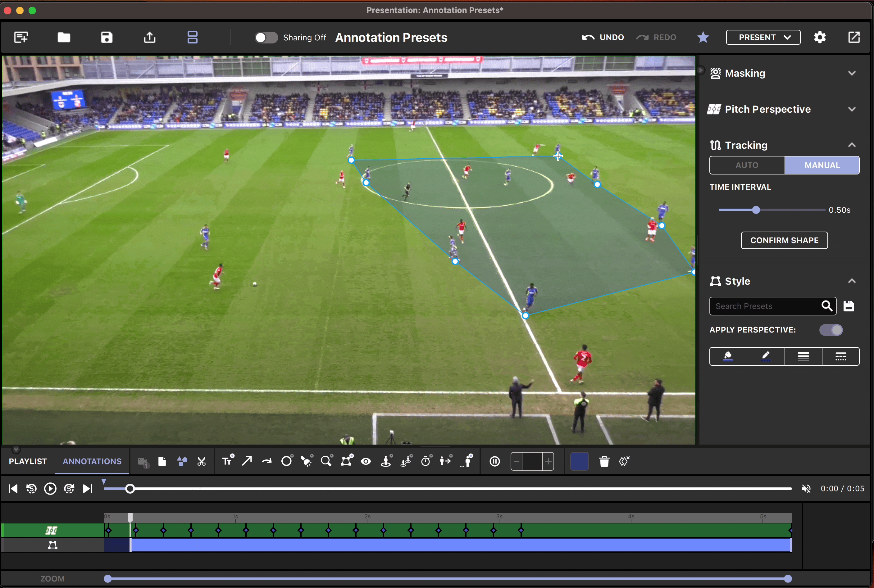The width and height of the screenshot is (874, 588).
Task: Save the presentation with floppy icon
Action: (x=107, y=37)
